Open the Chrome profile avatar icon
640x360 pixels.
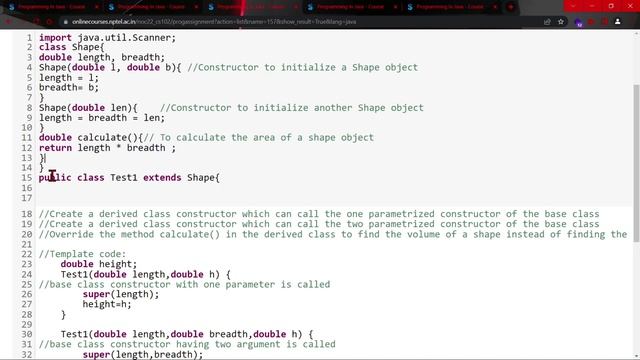(618, 22)
